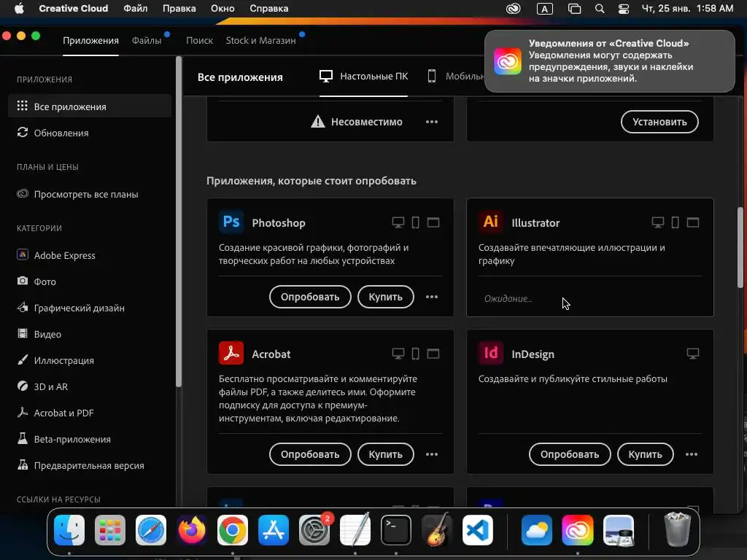Screen dimensions: 747x560
Task: Open Weather app from the dock
Action: [x=536, y=530]
